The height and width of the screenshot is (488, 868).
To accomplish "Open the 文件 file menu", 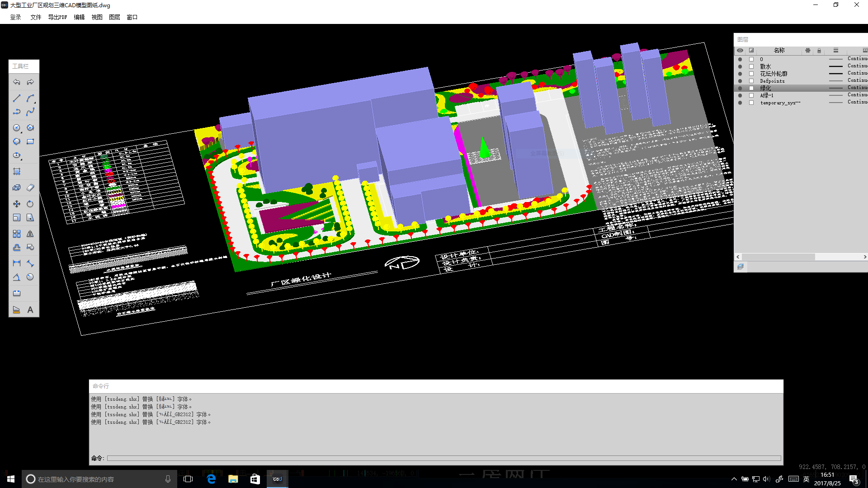I will tap(36, 17).
